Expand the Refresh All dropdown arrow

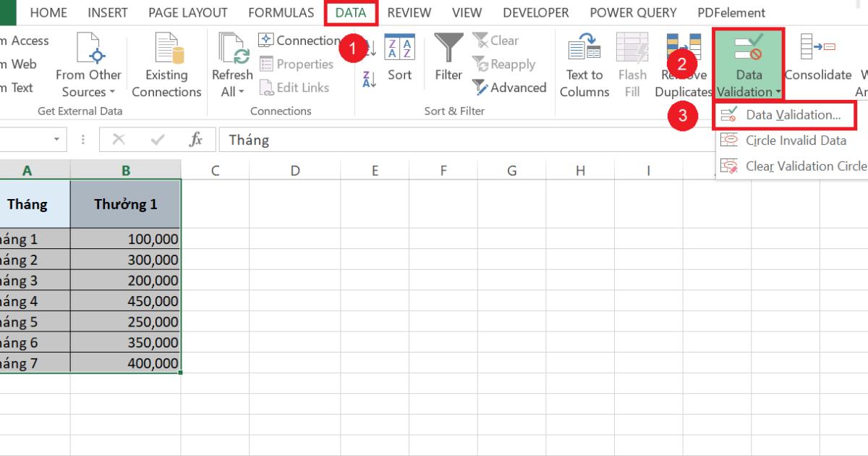click(x=241, y=91)
